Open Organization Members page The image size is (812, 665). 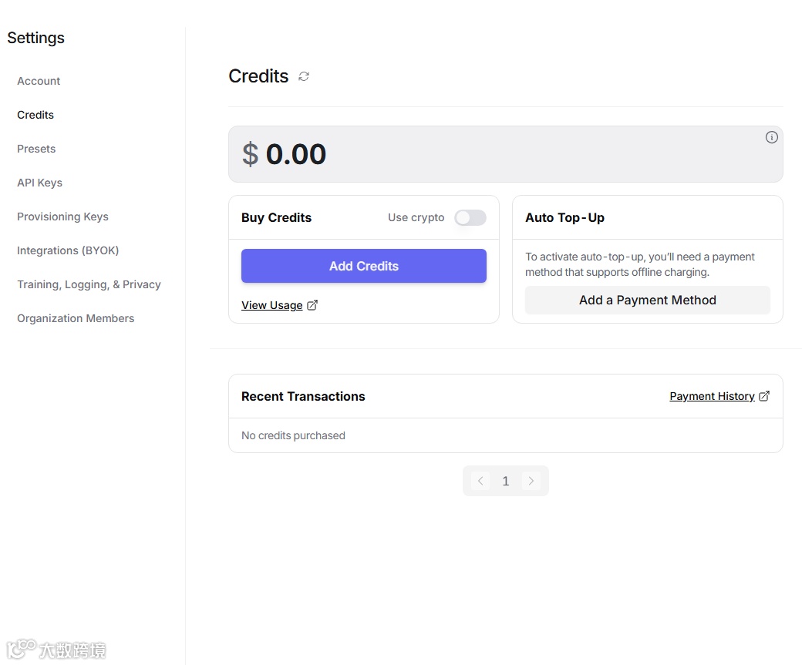point(76,318)
